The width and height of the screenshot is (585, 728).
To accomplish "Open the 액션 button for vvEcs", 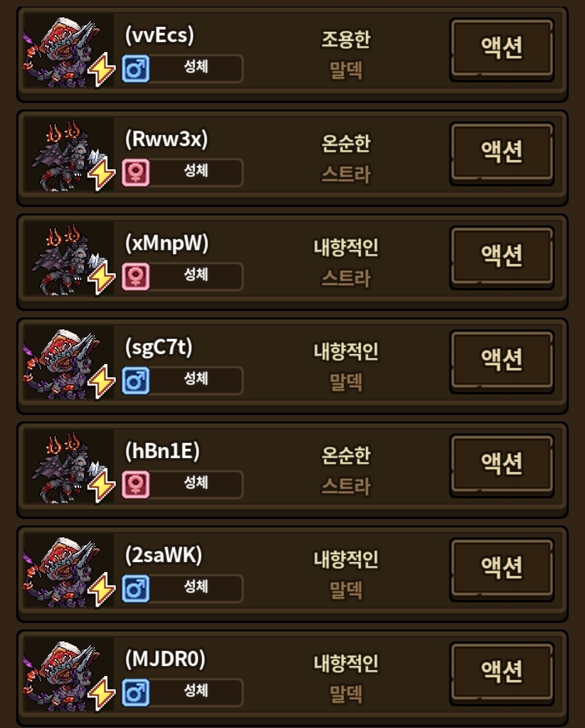I will [x=502, y=49].
